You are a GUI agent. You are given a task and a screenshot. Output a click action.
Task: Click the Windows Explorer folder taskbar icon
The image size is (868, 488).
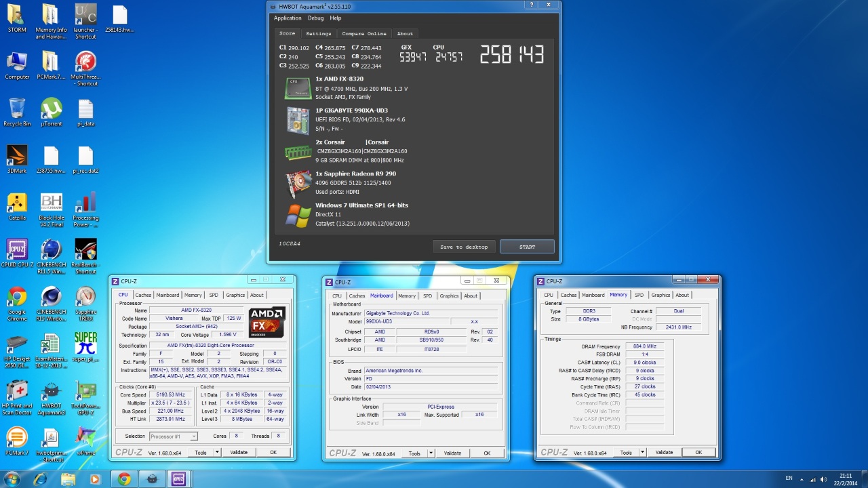[68, 479]
